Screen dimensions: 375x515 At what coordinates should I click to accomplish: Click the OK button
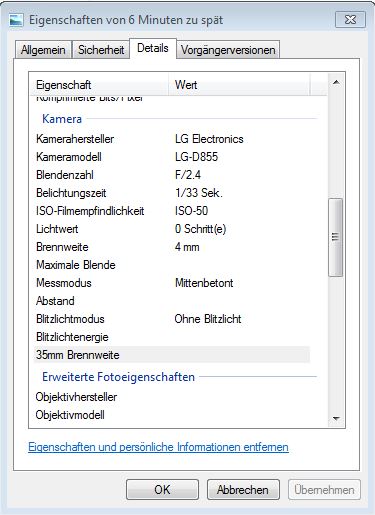tap(162, 490)
